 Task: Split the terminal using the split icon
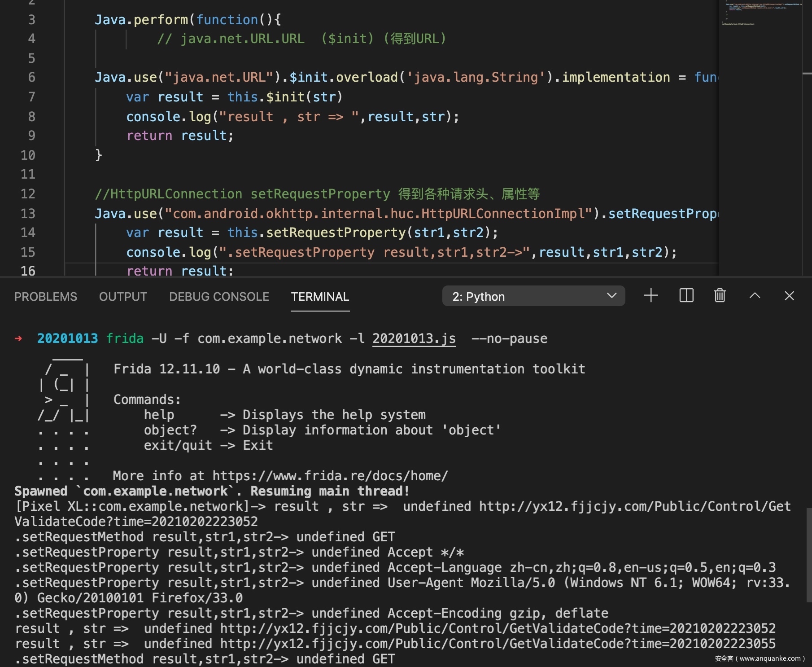point(686,296)
